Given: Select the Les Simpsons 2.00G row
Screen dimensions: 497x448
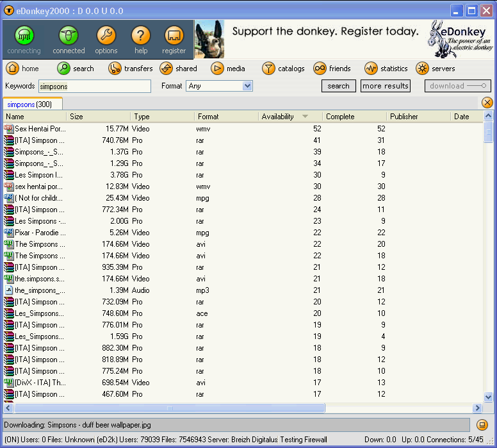Looking at the screenshot, I should point(243,221).
